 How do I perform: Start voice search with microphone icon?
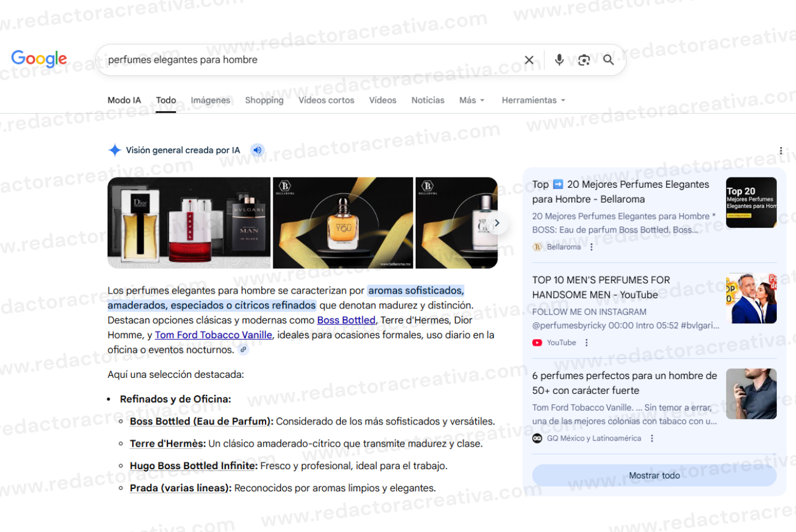pos(559,60)
